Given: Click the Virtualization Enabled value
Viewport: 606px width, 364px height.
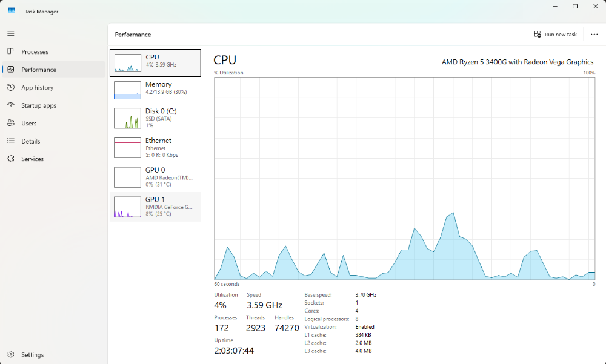Looking at the screenshot, I should point(364,327).
